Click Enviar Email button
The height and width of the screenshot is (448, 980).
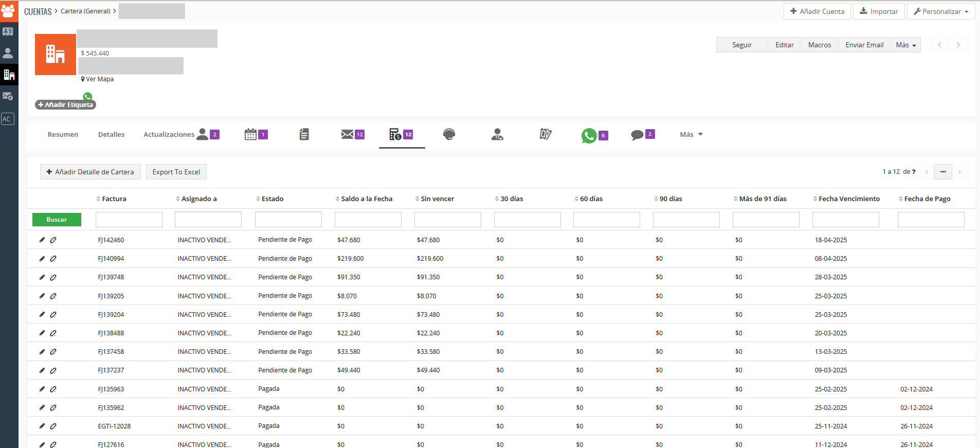click(x=864, y=45)
